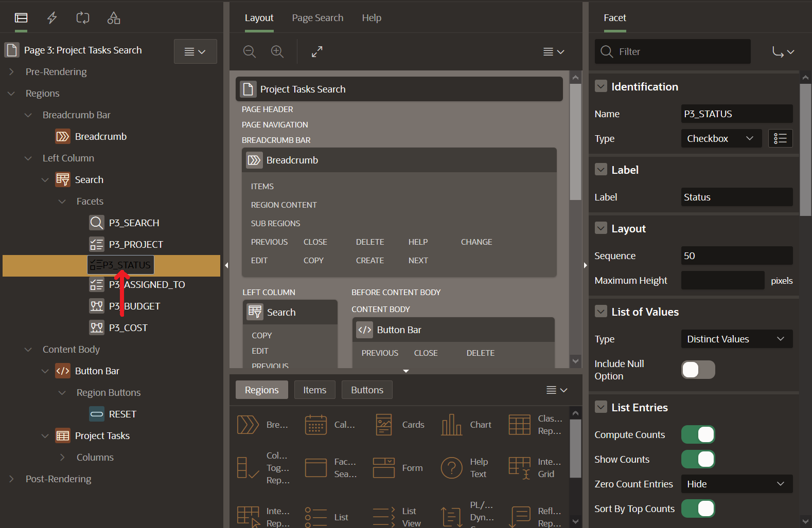Expand the layout pane to full size
The height and width of the screenshot is (528, 812).
[317, 51]
